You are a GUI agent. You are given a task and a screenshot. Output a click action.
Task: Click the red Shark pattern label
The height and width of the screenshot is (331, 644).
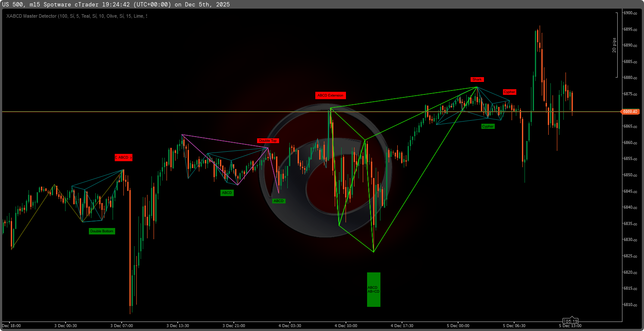(x=477, y=79)
